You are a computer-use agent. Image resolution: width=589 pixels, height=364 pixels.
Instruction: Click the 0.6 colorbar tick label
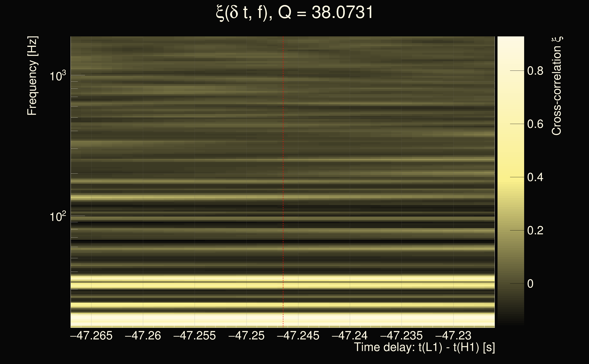click(535, 124)
